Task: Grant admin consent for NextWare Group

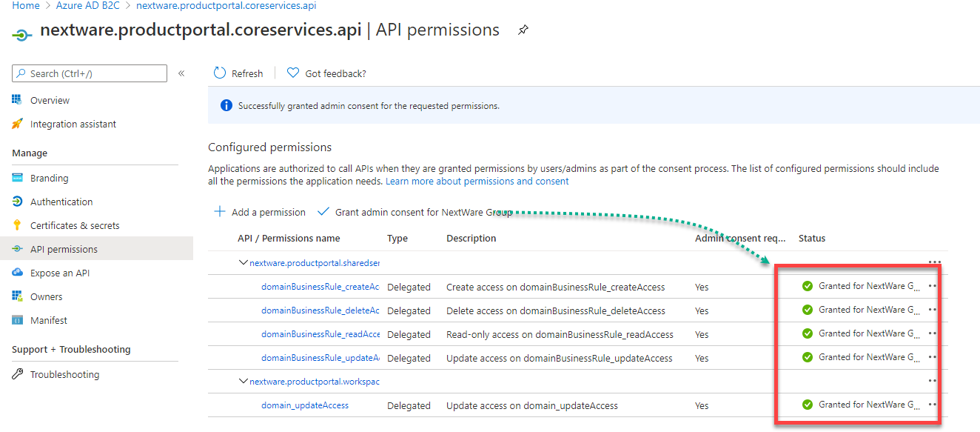Action: tap(415, 212)
